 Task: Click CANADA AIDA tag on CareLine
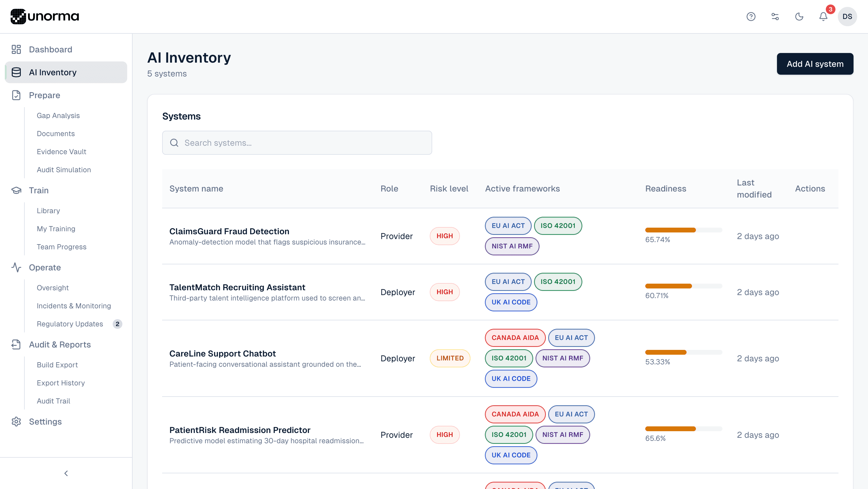[515, 338]
